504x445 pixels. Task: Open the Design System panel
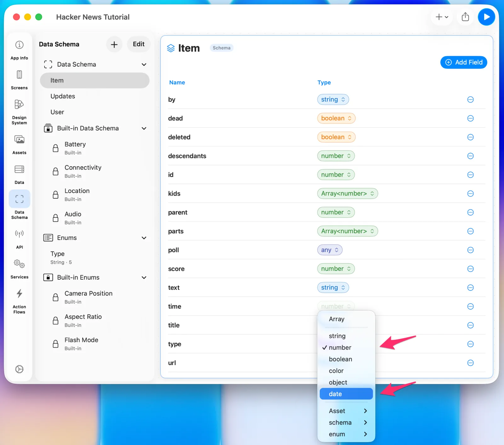[x=19, y=112]
